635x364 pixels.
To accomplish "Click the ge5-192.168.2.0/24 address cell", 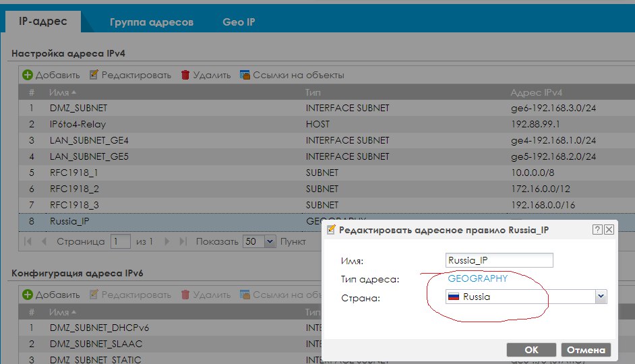I will (553, 156).
